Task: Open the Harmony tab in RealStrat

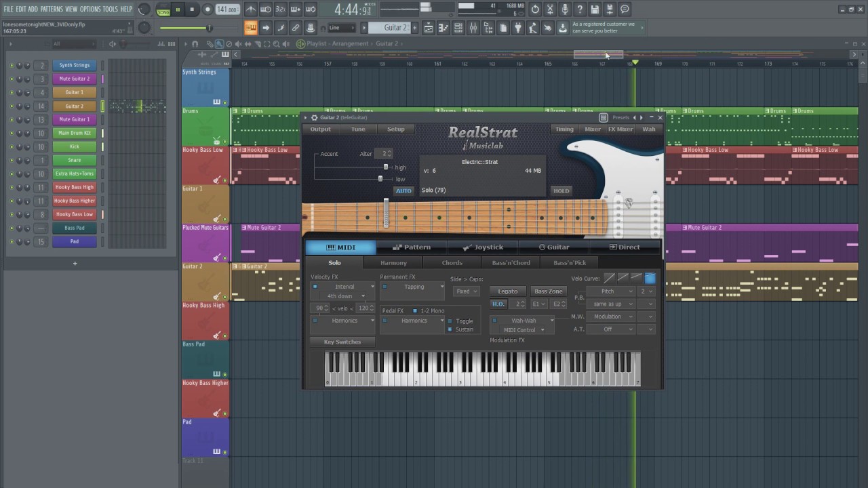Action: click(394, 263)
